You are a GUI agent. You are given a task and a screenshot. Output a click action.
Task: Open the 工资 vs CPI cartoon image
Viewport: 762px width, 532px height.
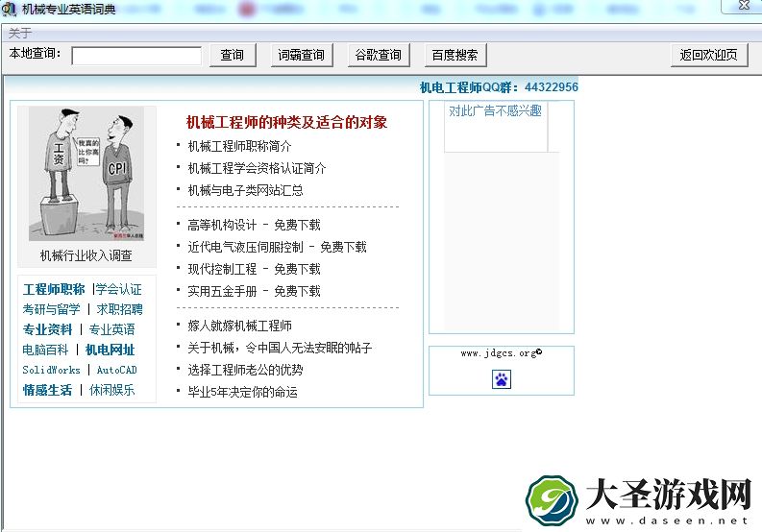[86, 174]
